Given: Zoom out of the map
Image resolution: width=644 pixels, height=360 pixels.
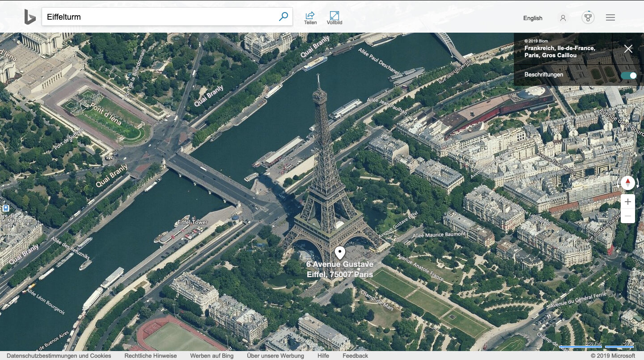Looking at the screenshot, I should (628, 216).
